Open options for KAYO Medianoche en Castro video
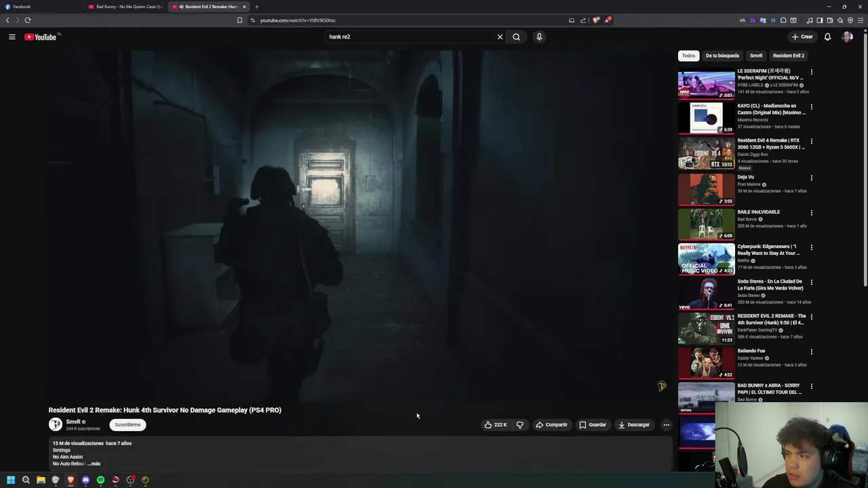This screenshot has height=488, width=868. [811, 106]
